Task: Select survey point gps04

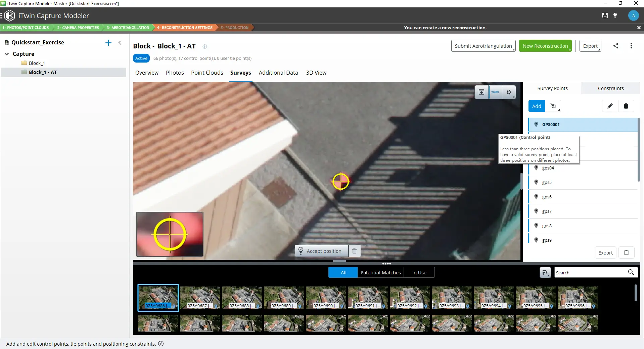Action: [583, 168]
